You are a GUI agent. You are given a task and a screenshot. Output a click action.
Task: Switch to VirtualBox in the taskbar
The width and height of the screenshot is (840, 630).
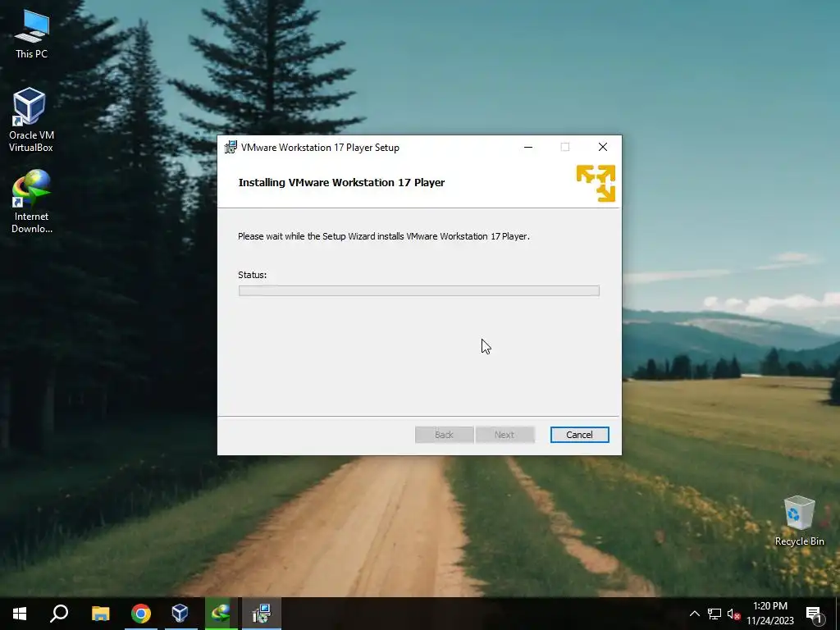point(180,614)
